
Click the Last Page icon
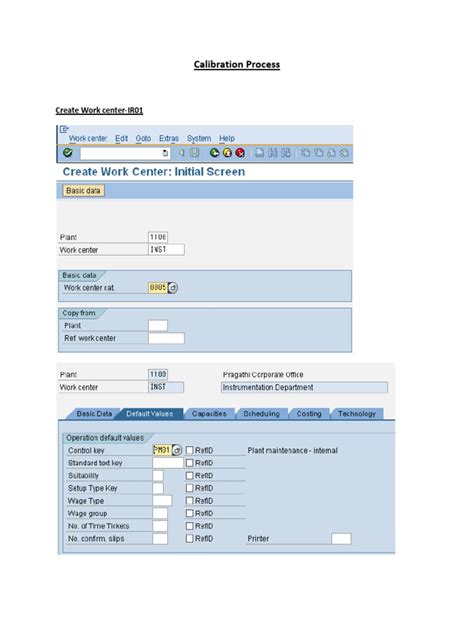click(x=344, y=153)
